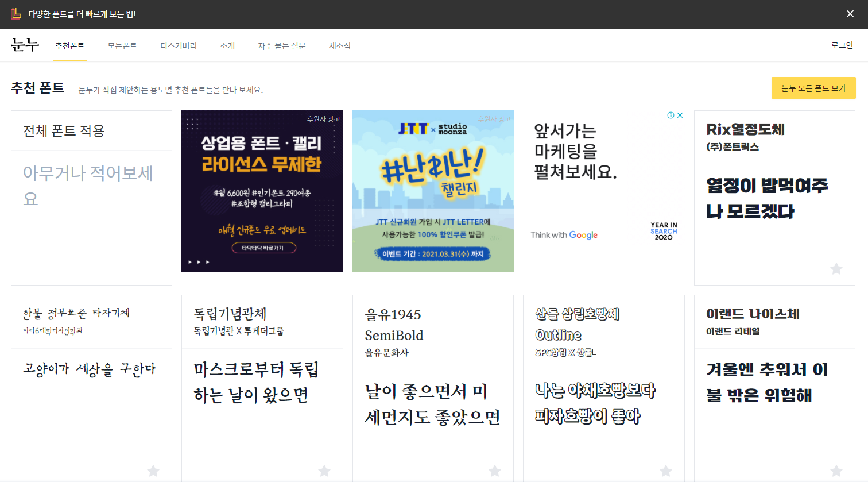The width and height of the screenshot is (868, 482).
Task: Star the 한불 정부표준 타자기체 card
Action: (x=153, y=471)
